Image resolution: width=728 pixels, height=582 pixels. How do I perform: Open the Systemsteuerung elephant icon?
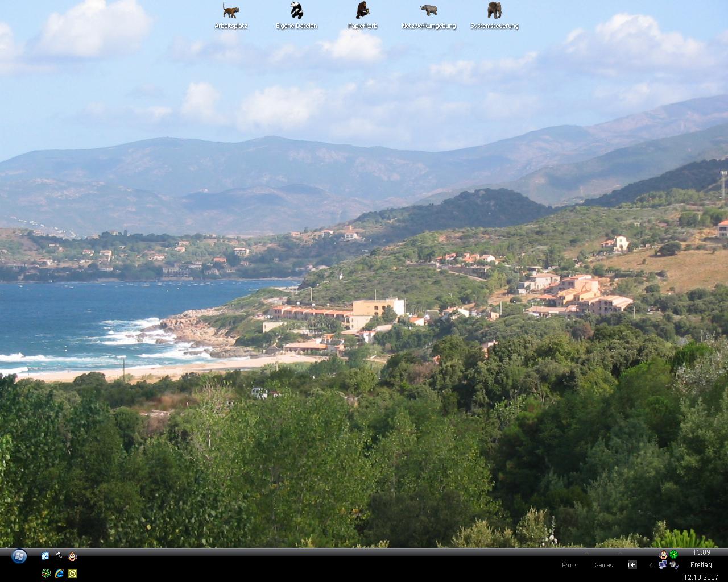[495, 10]
